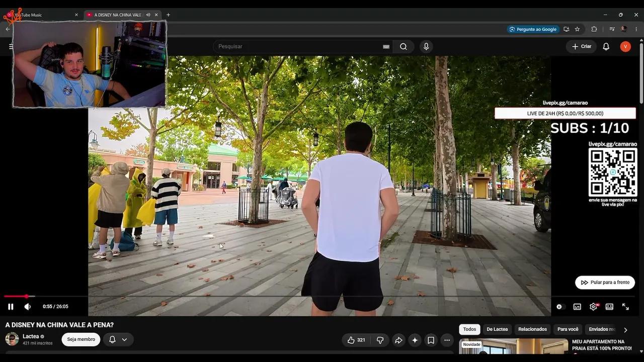Pause the YouTube video

11,307
